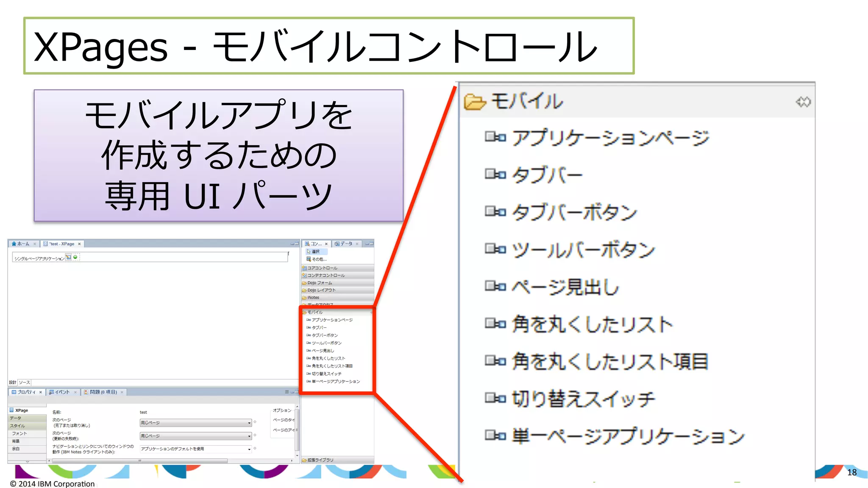868x488 pixels.
Task: Click 単一ページアプリケーション control icon in enlarged palette
Action: click(495, 435)
